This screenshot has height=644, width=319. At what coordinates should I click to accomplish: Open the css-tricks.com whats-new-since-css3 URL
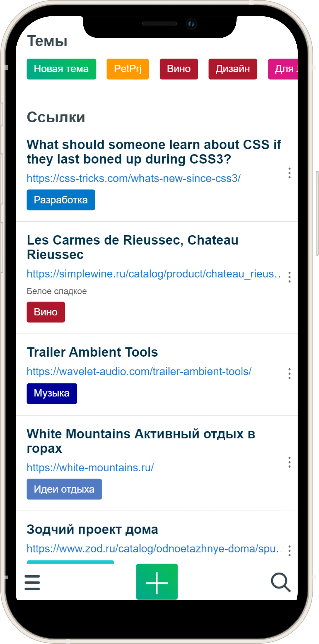[x=133, y=178]
